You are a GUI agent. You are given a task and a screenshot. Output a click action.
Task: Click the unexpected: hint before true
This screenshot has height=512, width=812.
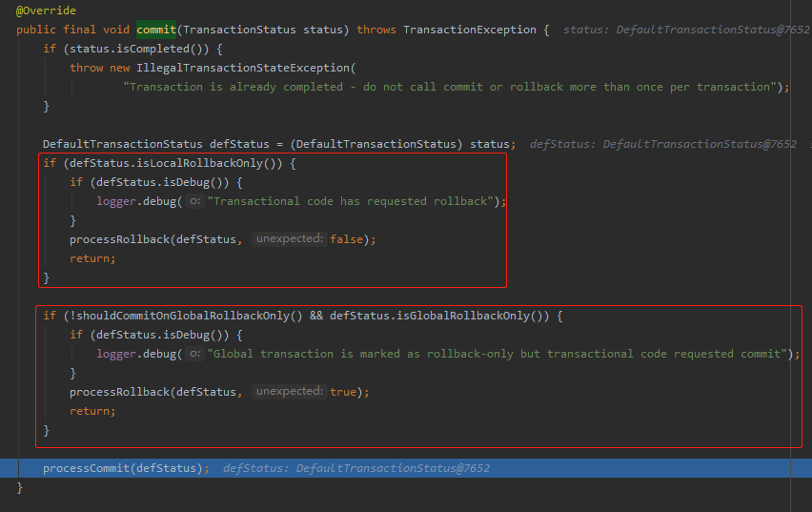(x=290, y=391)
